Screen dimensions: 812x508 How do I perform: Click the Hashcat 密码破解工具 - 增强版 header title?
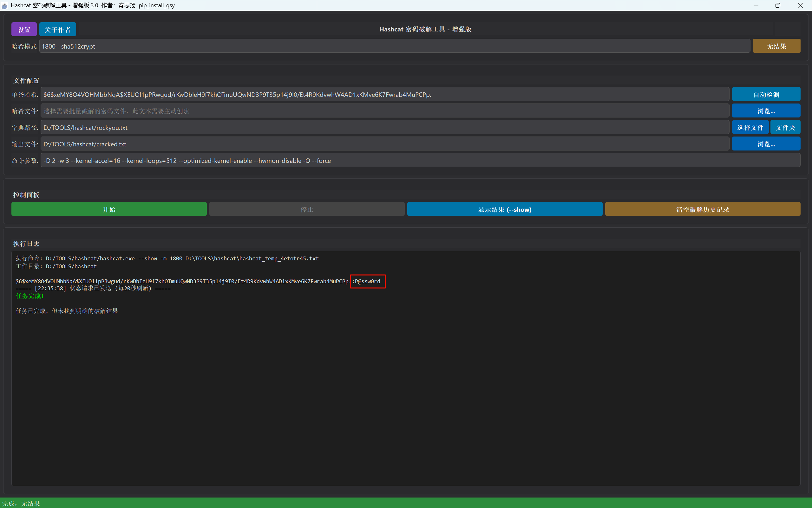point(425,29)
